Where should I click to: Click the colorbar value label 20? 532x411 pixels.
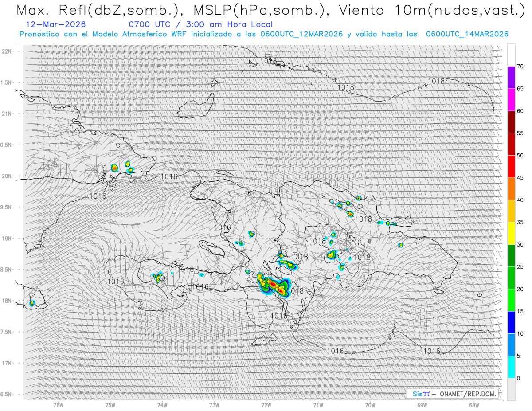point(520,289)
